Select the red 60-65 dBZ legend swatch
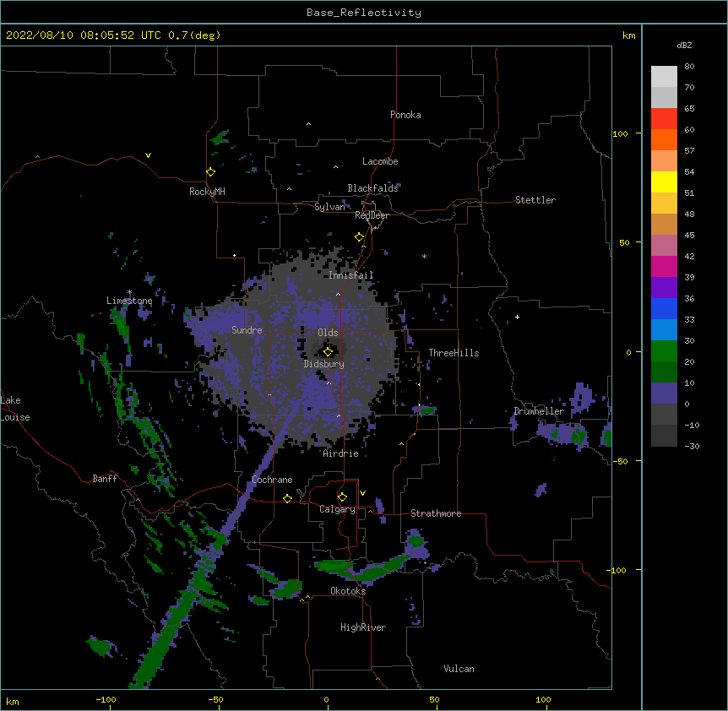728x711 pixels. pyautogui.click(x=664, y=118)
